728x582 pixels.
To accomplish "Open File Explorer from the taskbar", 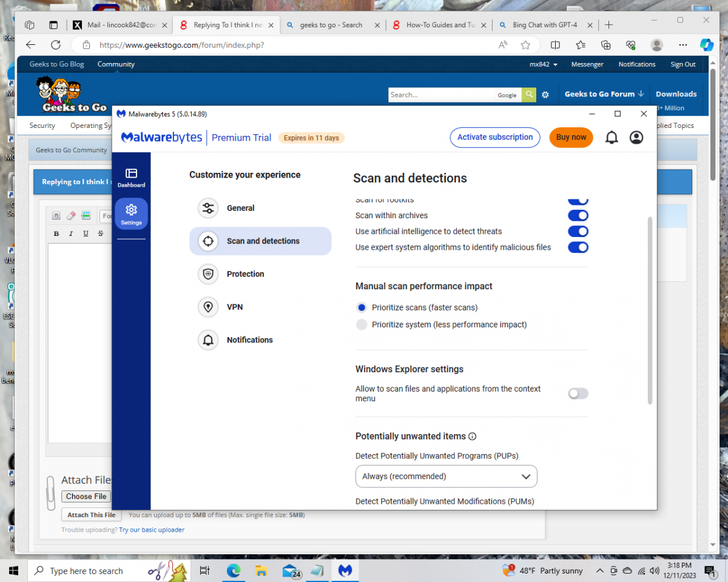I will 261,570.
